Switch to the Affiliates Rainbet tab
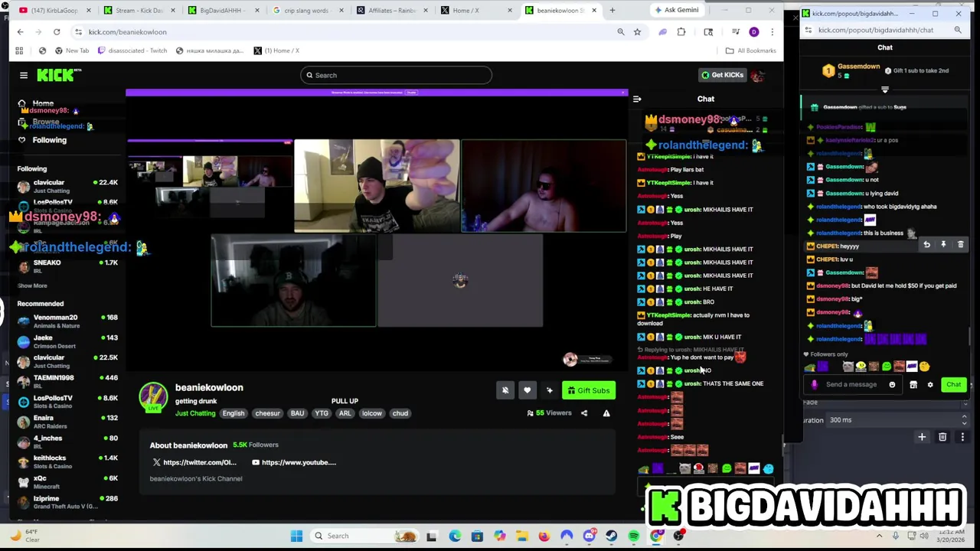This screenshot has width=980, height=551. point(391,10)
